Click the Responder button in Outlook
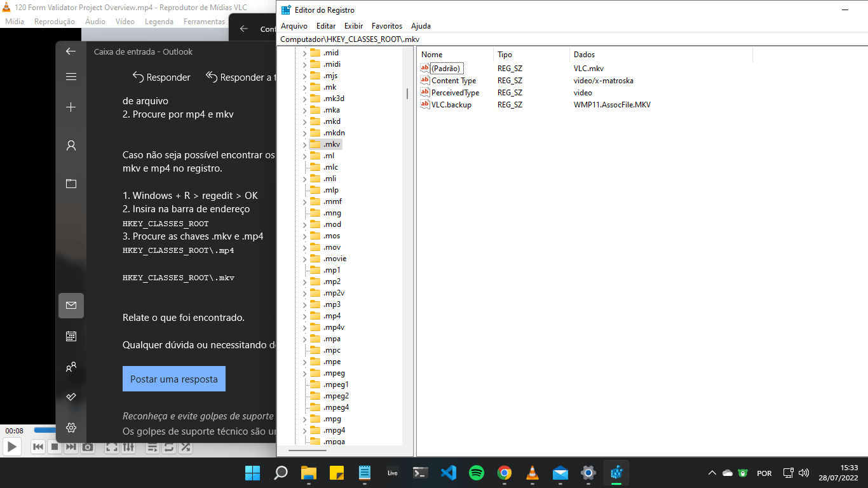 (x=161, y=77)
